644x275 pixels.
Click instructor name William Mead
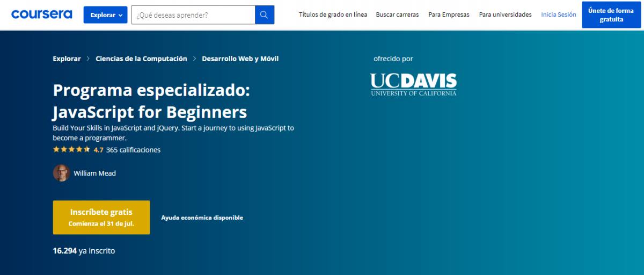click(94, 173)
